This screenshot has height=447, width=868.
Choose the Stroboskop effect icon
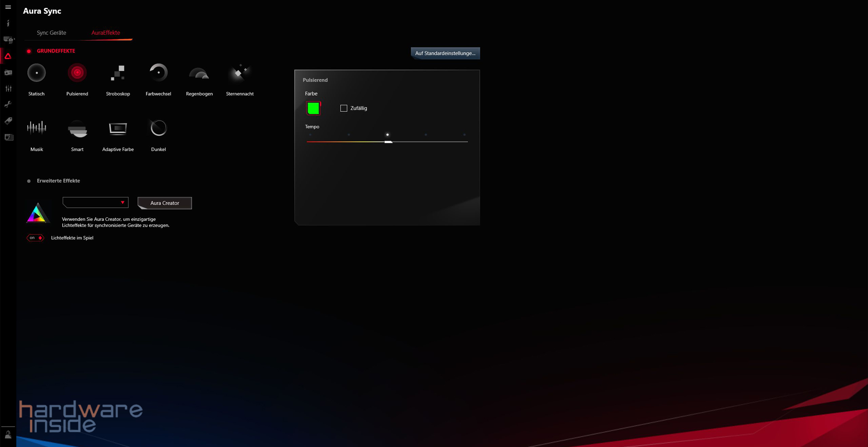117,73
